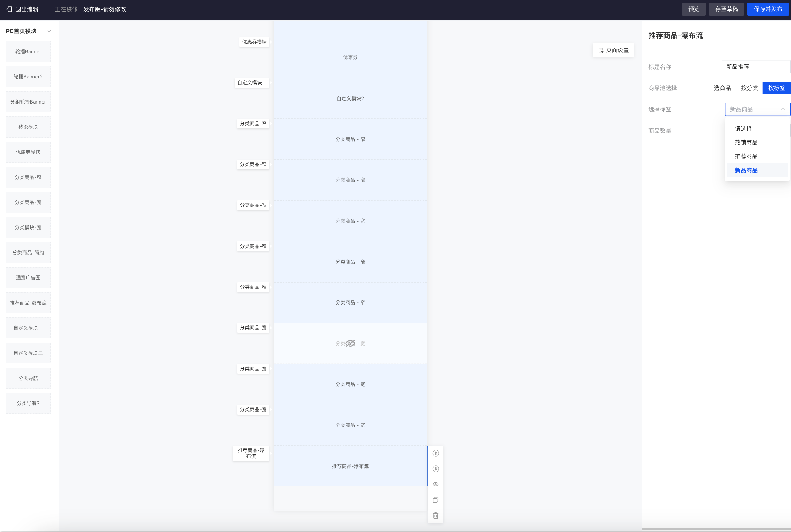Select the 按标签 product pool option

(776, 88)
